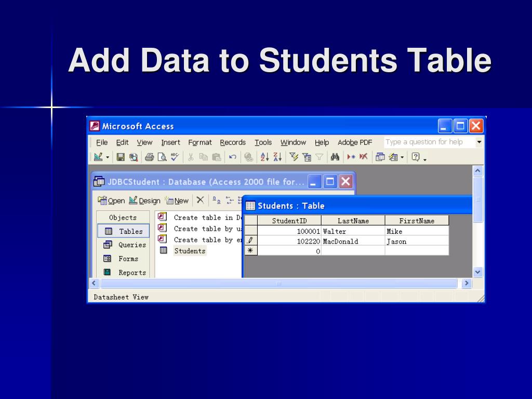This screenshot has height=399, width=532.
Task: Click the vertical scrollbar down arrow
Action: (478, 272)
